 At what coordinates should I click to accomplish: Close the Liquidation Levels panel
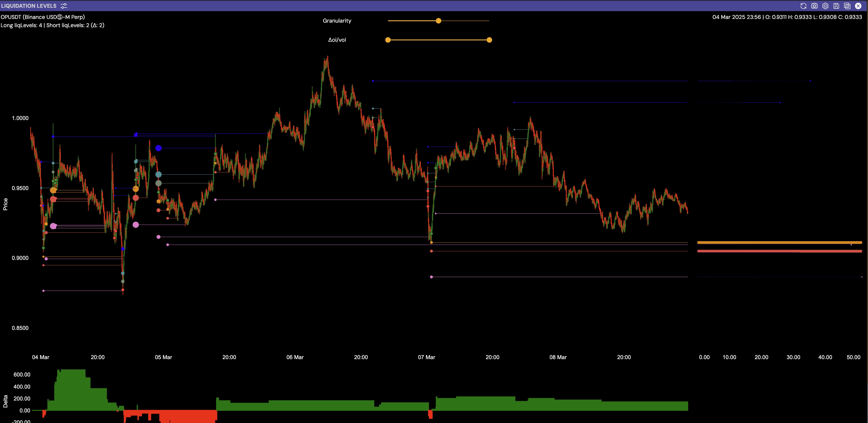point(858,6)
